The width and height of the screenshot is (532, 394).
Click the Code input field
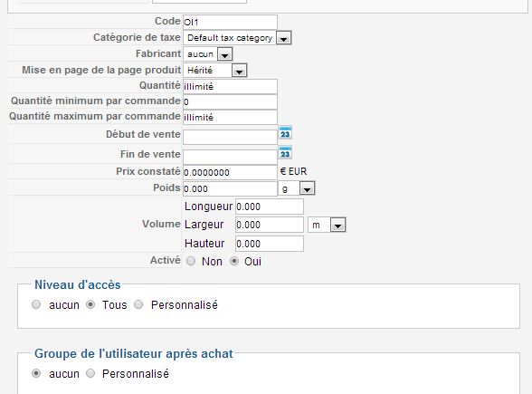(x=230, y=22)
